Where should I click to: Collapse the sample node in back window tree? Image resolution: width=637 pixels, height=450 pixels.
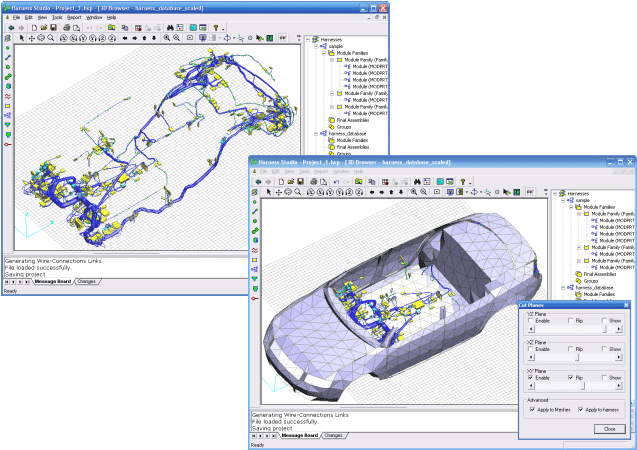click(316, 46)
